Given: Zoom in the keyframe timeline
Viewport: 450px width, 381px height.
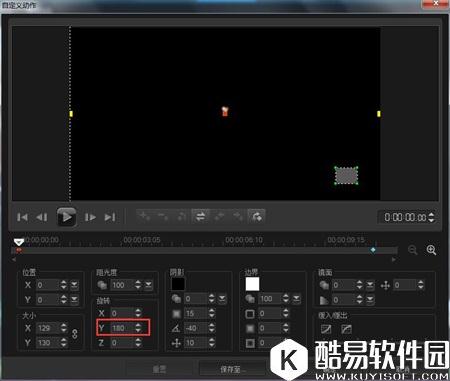Looking at the screenshot, I should pos(431,250).
